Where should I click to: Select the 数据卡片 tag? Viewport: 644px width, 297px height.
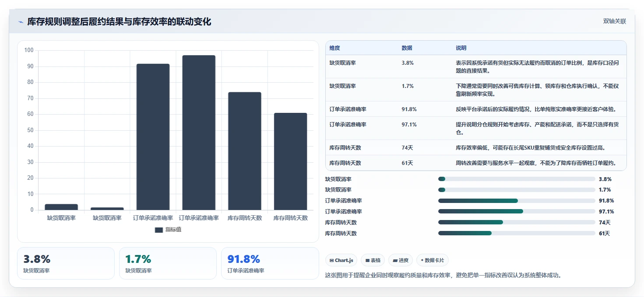coord(433,260)
